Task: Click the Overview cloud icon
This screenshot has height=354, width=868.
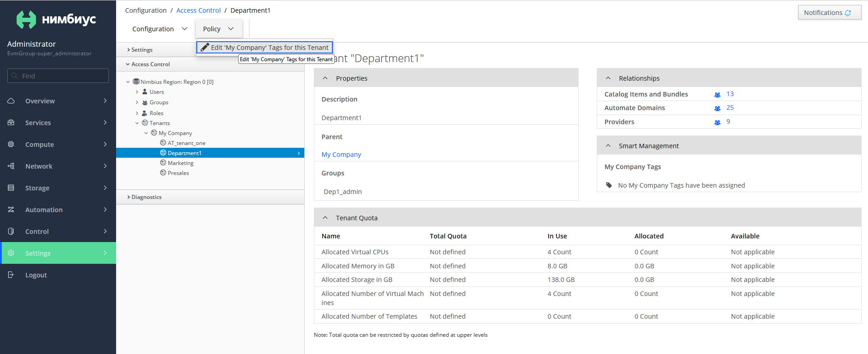Action: point(11,101)
